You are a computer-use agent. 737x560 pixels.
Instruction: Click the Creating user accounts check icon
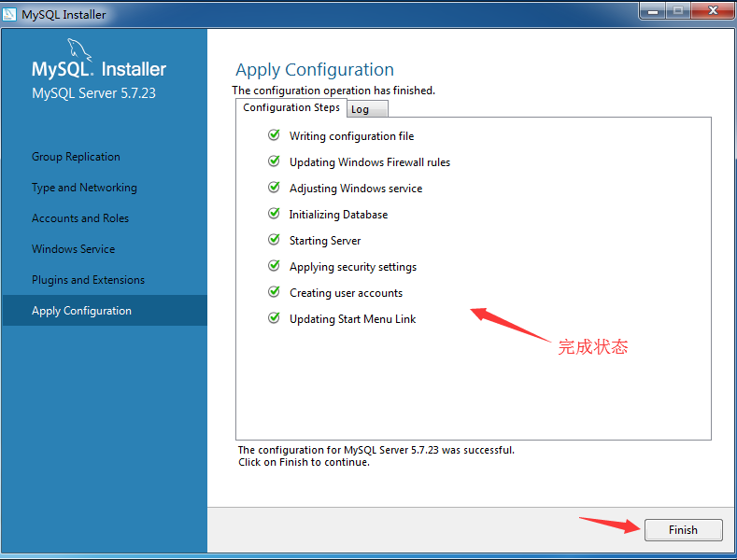[x=274, y=292]
